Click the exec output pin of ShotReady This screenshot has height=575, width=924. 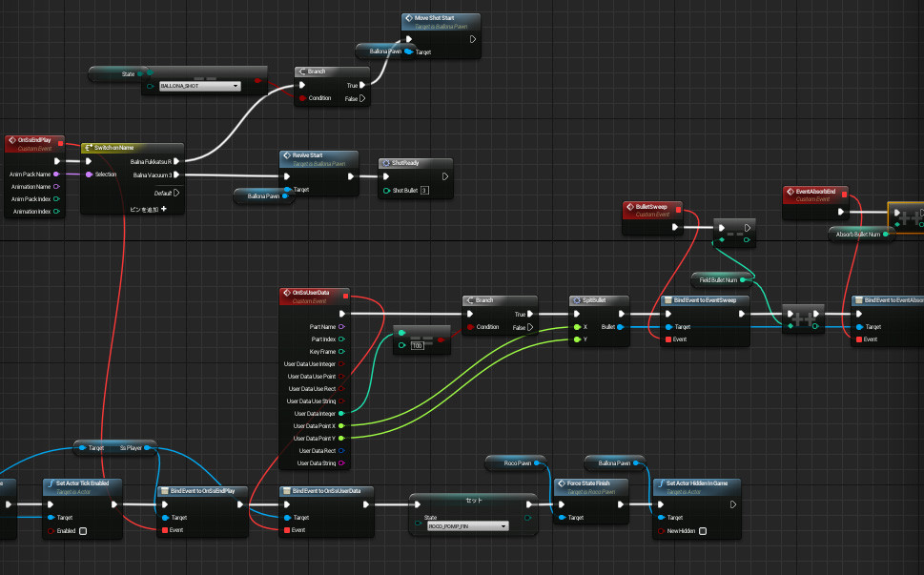coord(445,176)
